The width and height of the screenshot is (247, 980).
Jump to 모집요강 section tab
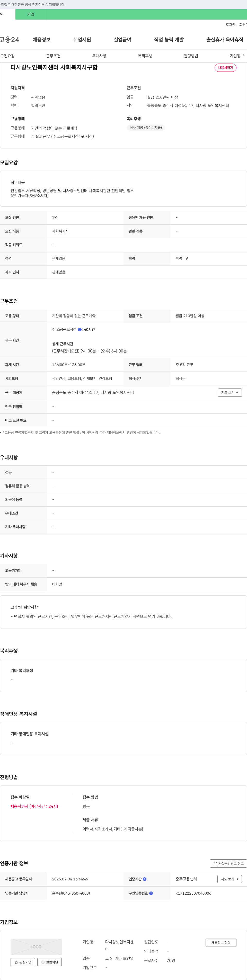pyautogui.click(x=8, y=56)
